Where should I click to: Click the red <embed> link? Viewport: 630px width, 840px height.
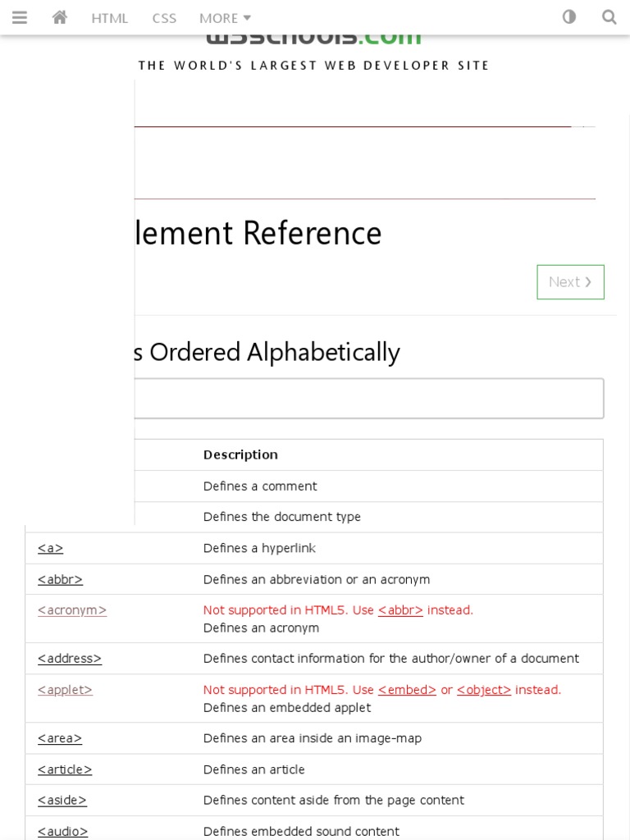[407, 690]
